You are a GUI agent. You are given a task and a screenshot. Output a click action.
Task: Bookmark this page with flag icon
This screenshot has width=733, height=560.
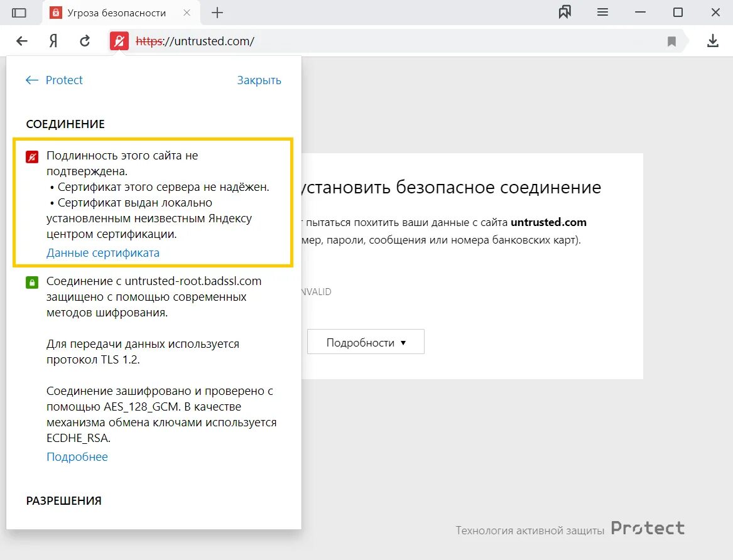[x=672, y=41]
